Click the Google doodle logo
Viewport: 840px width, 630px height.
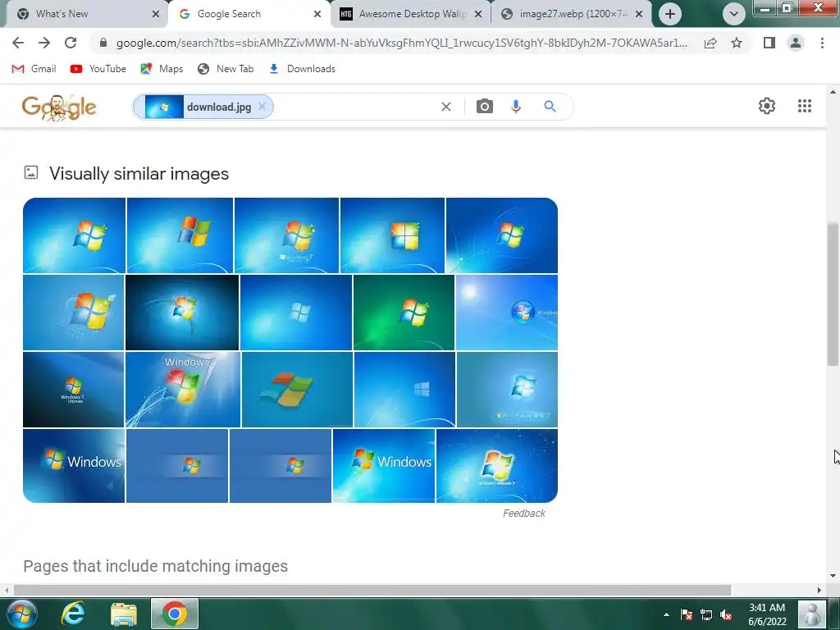click(x=59, y=107)
